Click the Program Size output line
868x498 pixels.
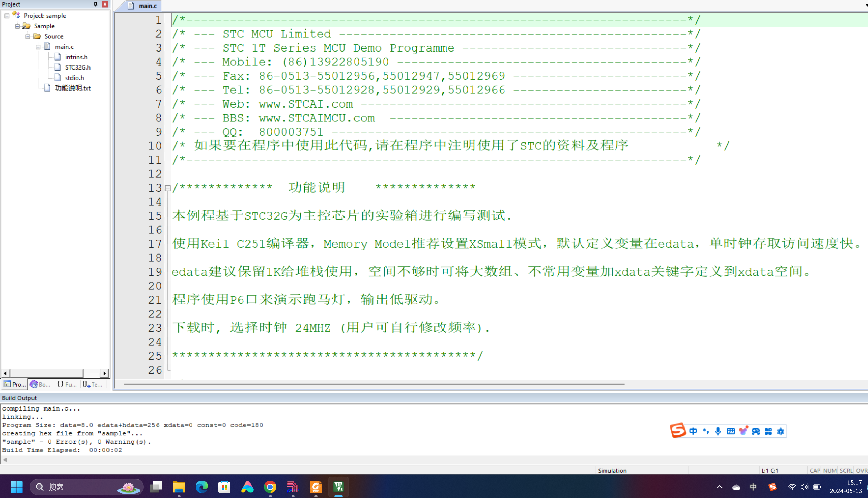(133, 425)
